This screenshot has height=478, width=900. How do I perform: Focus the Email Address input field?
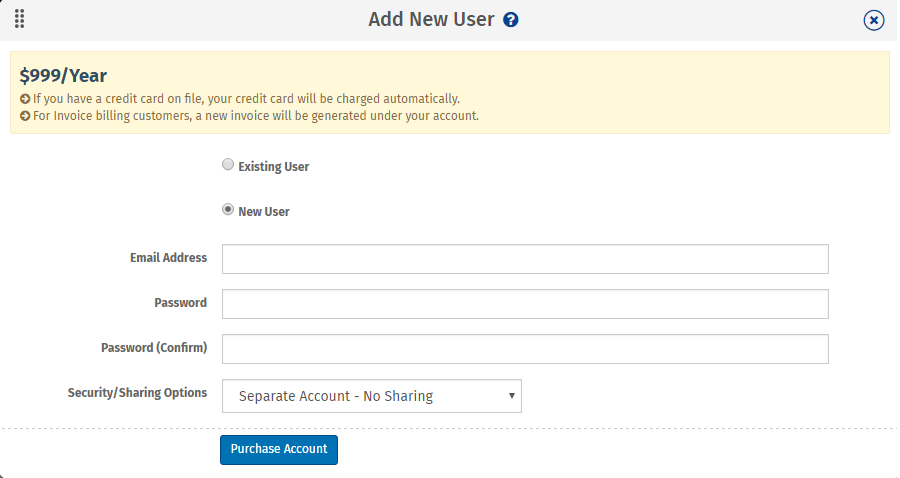pos(525,259)
